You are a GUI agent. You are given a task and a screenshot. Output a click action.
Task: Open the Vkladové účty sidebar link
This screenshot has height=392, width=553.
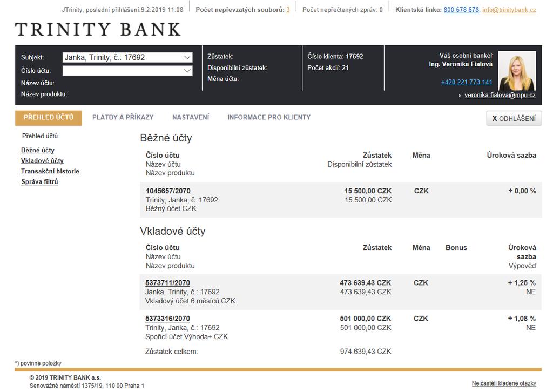coord(42,161)
